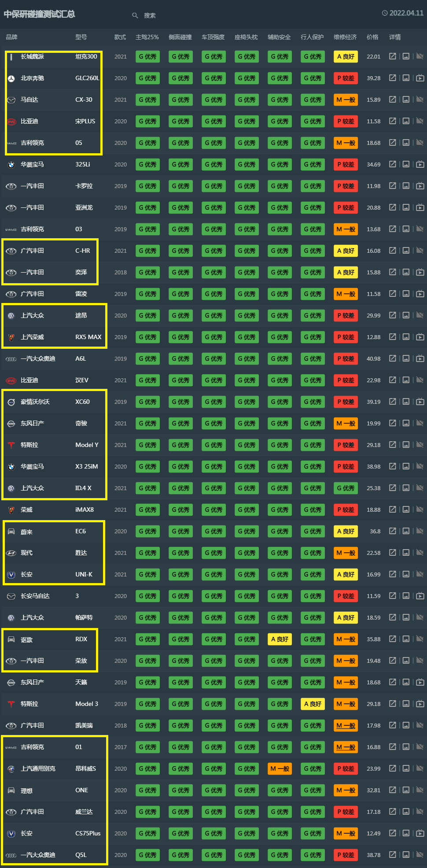Play crash video for GLC260L
The width and height of the screenshot is (427, 868).
click(x=420, y=78)
